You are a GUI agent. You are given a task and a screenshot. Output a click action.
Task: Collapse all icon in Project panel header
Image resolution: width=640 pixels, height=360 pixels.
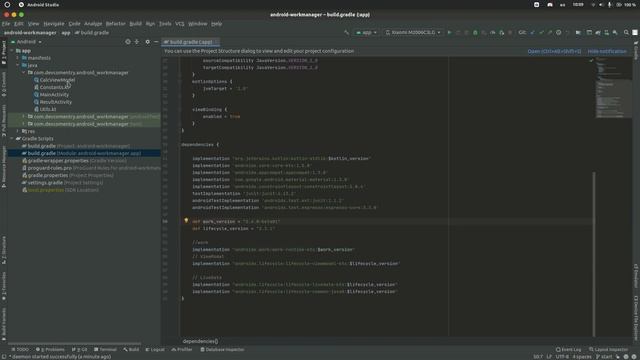click(x=137, y=42)
